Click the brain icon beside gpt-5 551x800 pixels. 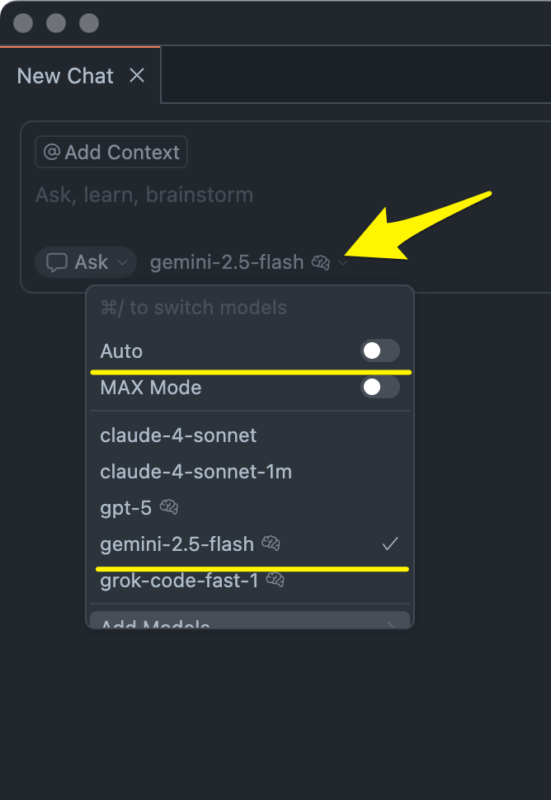[168, 508]
